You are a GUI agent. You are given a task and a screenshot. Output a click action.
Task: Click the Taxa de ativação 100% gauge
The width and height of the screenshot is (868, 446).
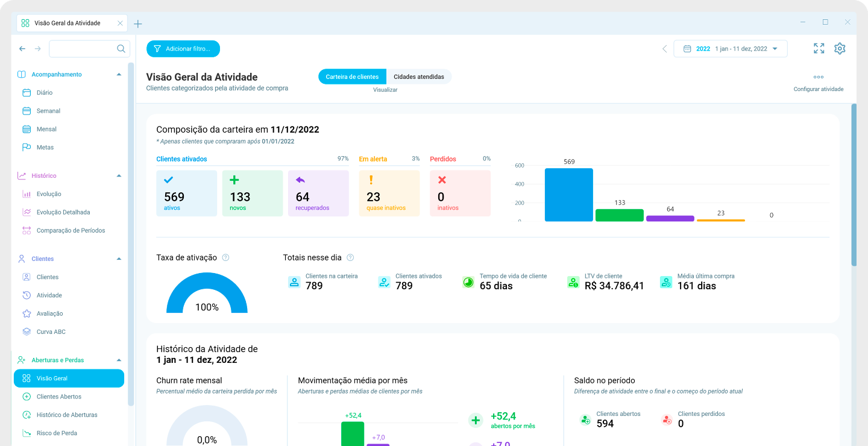(x=207, y=293)
